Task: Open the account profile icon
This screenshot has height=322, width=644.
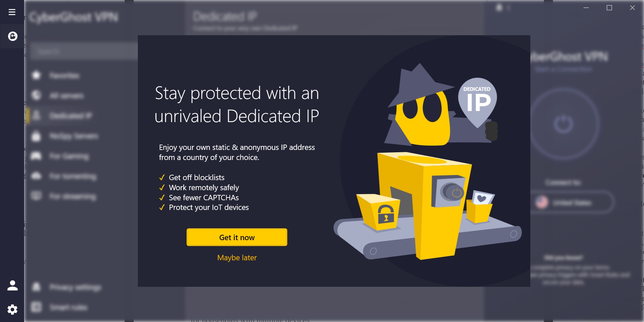Action: click(12, 285)
